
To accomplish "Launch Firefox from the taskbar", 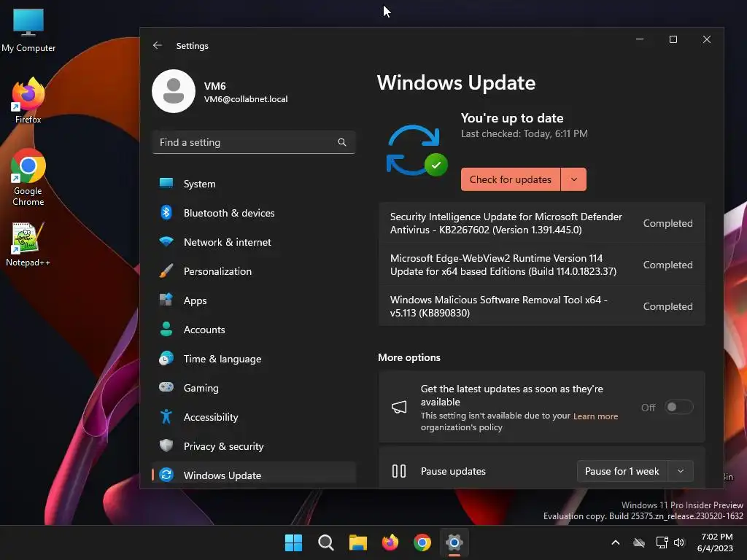I will click(x=390, y=542).
